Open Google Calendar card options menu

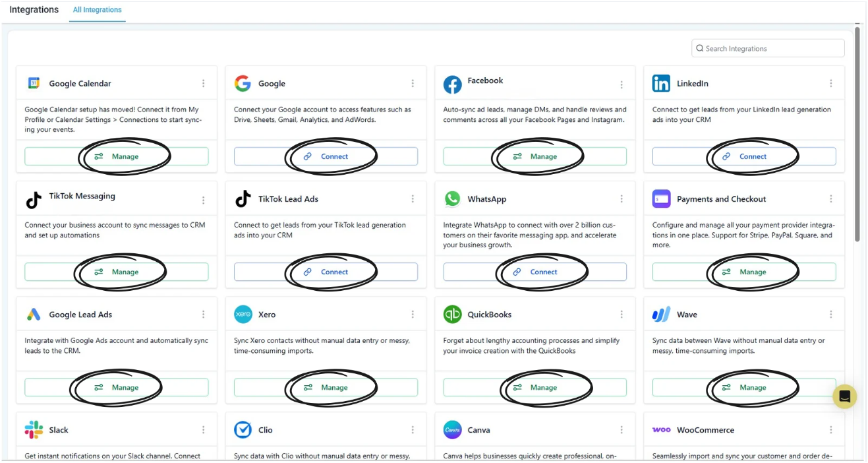[203, 84]
